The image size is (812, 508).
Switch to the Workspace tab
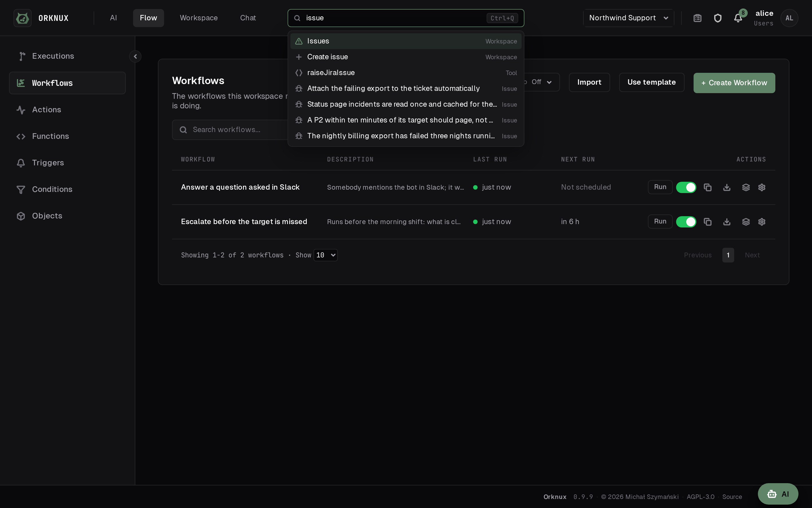point(199,18)
